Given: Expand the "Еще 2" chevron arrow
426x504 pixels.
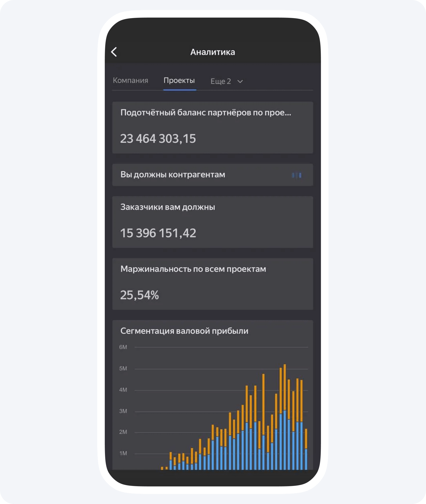Looking at the screenshot, I should [x=240, y=81].
